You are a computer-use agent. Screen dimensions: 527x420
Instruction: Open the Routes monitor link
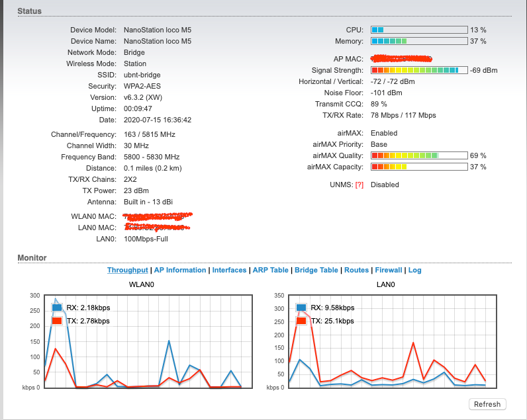click(x=356, y=270)
